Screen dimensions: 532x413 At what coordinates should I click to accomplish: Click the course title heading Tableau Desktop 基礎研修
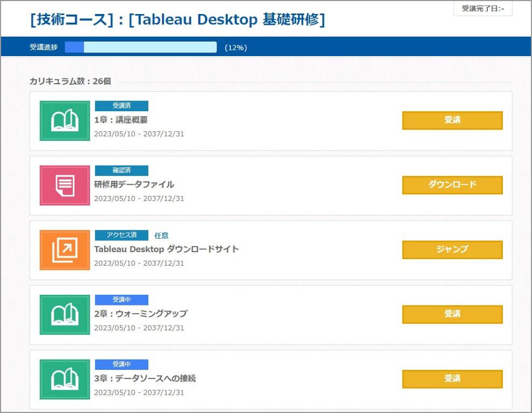pos(178,21)
